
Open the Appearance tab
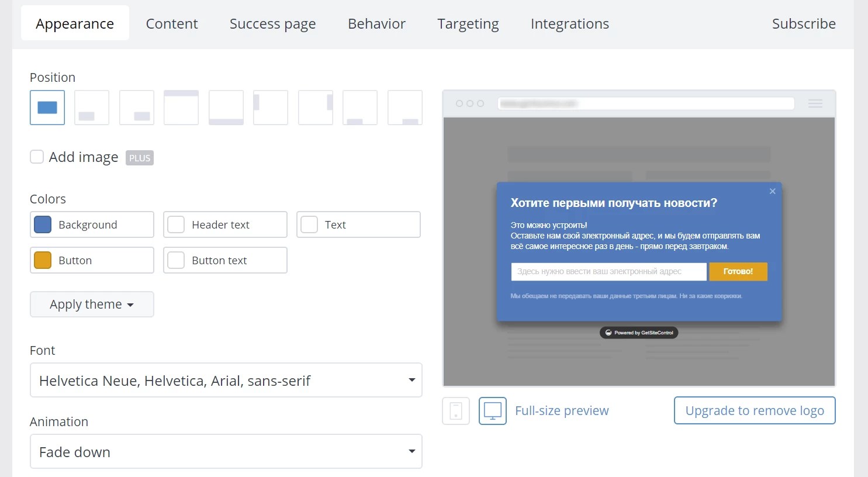tap(75, 23)
